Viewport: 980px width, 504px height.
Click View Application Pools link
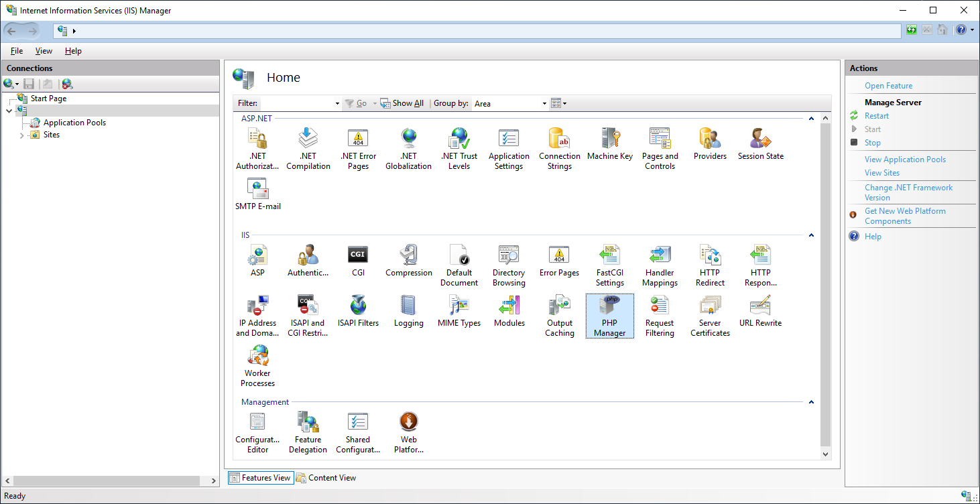click(905, 160)
